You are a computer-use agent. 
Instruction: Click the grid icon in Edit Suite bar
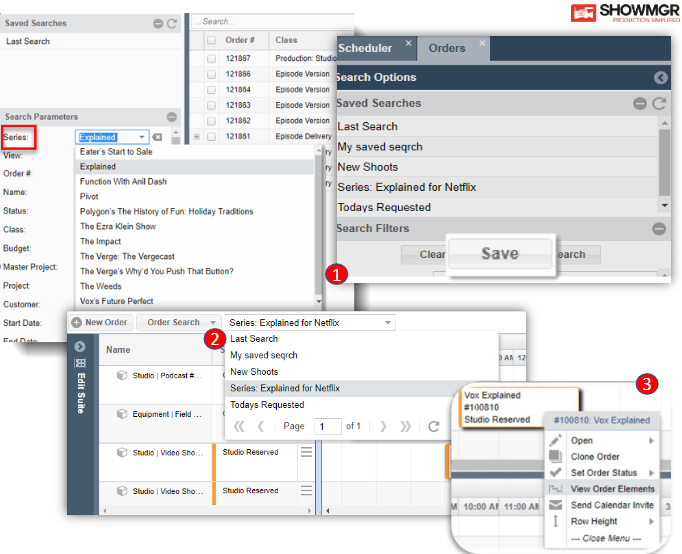[80, 363]
